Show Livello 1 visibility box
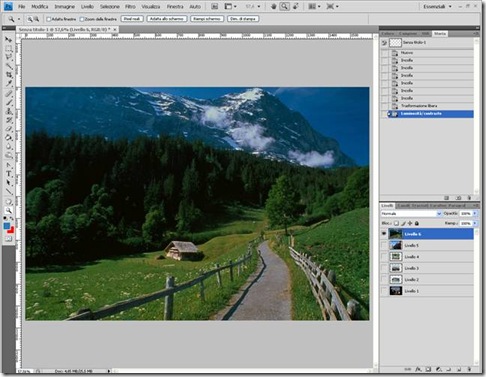 coord(384,291)
